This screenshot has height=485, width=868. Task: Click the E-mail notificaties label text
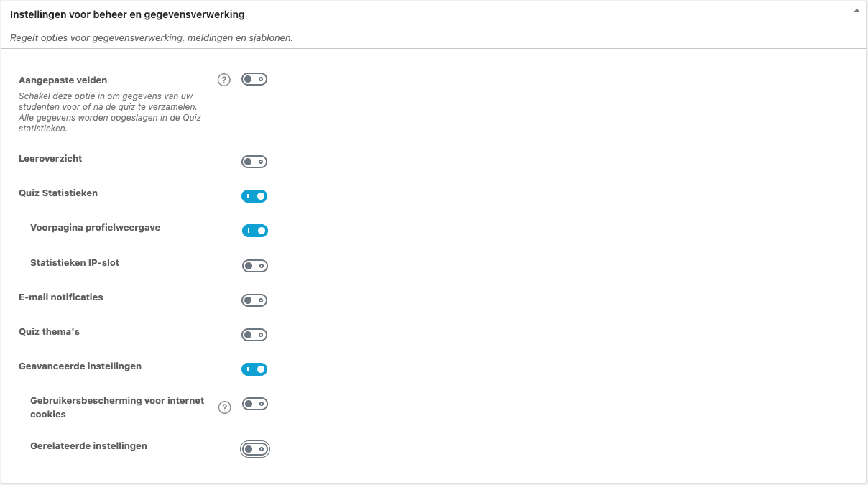pos(61,297)
